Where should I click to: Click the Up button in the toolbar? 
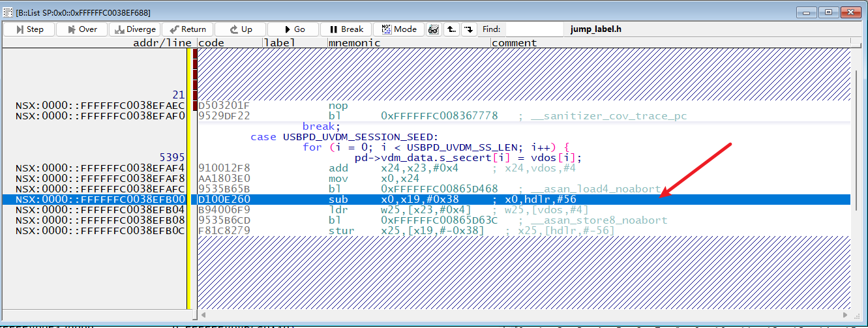241,29
